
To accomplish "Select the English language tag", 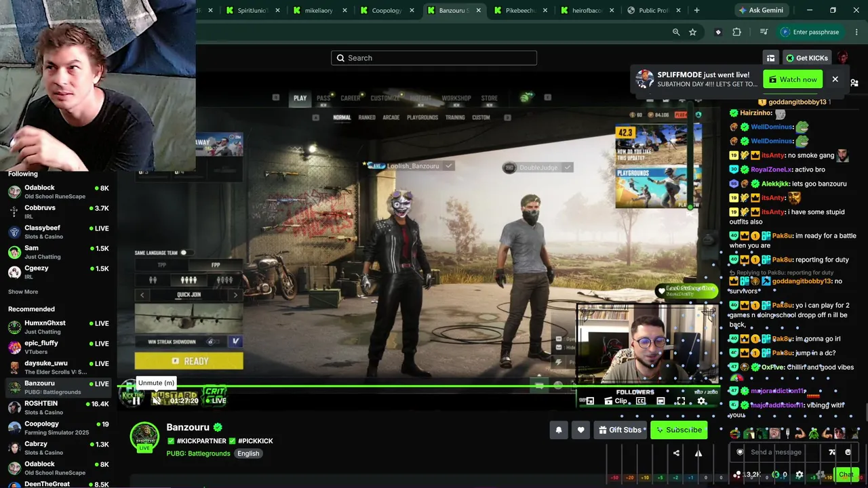I will point(248,453).
